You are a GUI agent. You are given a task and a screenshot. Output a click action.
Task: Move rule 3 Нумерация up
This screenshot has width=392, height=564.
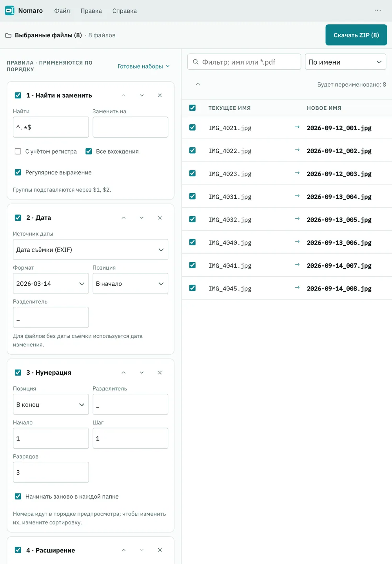click(123, 372)
